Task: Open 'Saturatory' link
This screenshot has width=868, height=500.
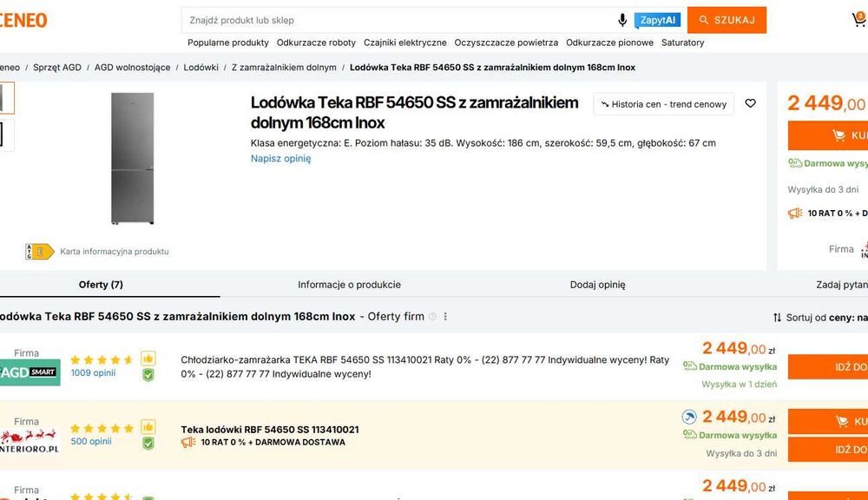Action: pyautogui.click(x=682, y=43)
